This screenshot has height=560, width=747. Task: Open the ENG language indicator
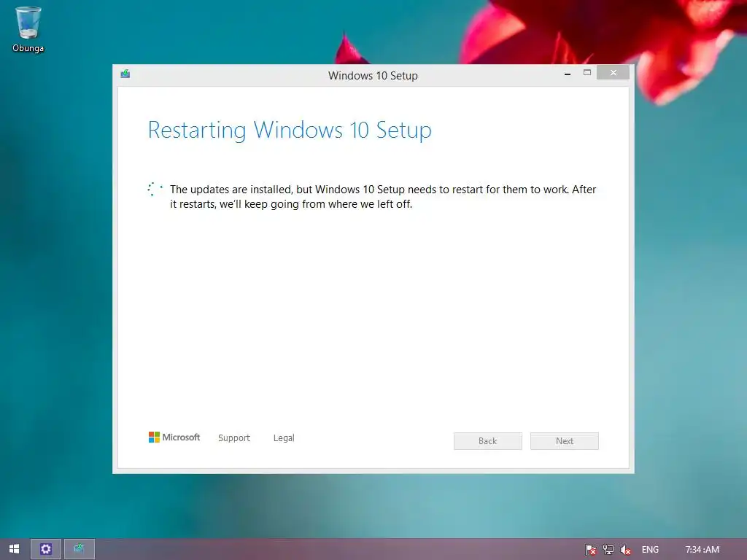click(x=650, y=550)
